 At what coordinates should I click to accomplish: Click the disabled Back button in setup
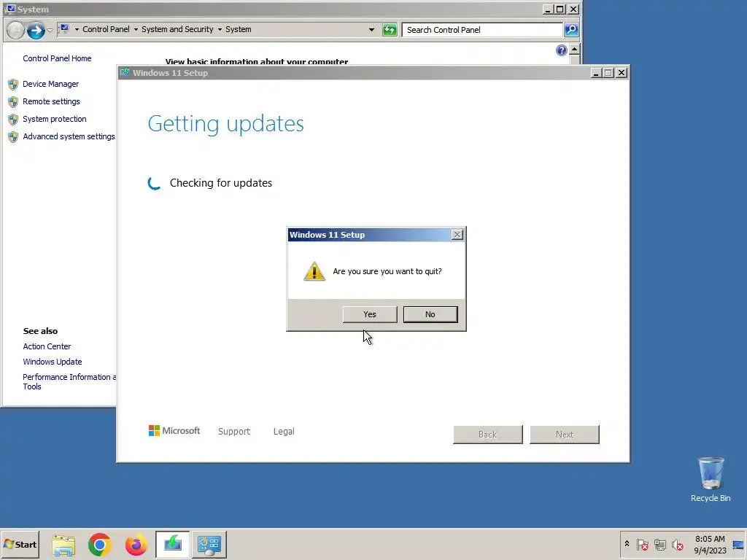488,435
